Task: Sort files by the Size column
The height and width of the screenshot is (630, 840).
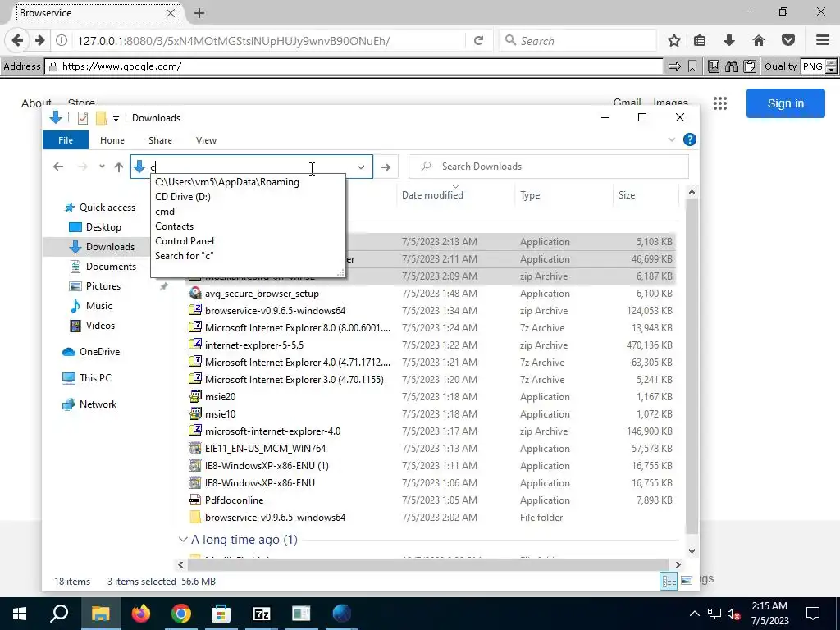Action: (626, 195)
